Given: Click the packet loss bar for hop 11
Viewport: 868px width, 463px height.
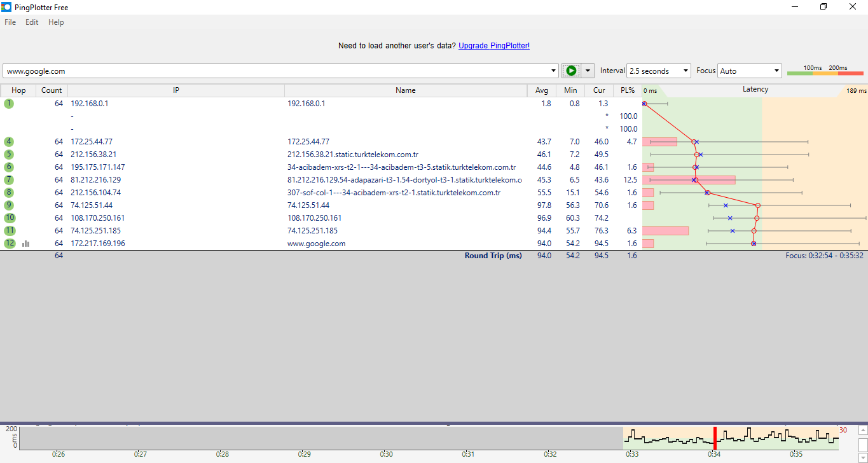Looking at the screenshot, I should pyautogui.click(x=666, y=230).
